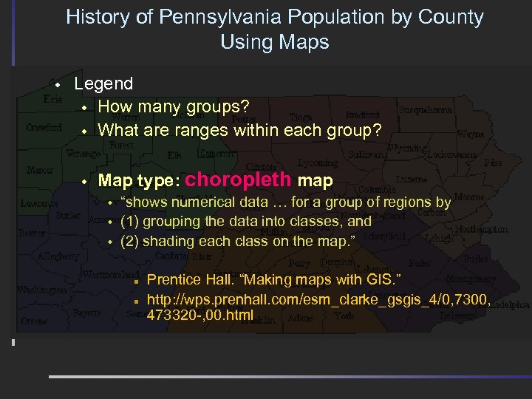Click the citation 'Prentice Hall. "Making maps with GIS."'
This screenshot has width=532, height=399.
click(x=274, y=280)
